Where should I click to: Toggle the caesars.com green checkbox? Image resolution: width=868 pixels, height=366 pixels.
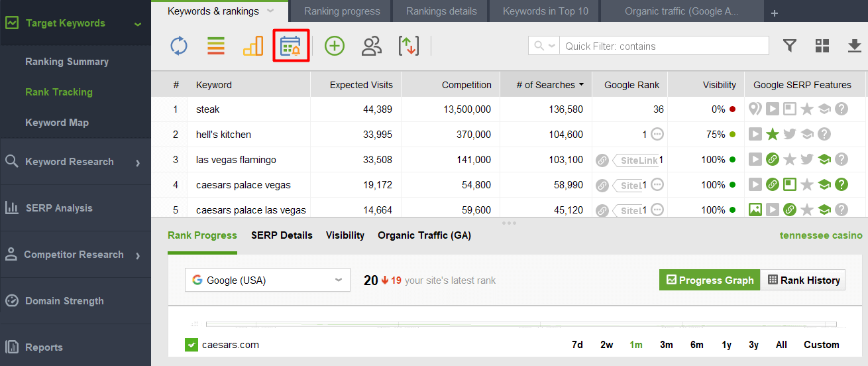(x=191, y=345)
